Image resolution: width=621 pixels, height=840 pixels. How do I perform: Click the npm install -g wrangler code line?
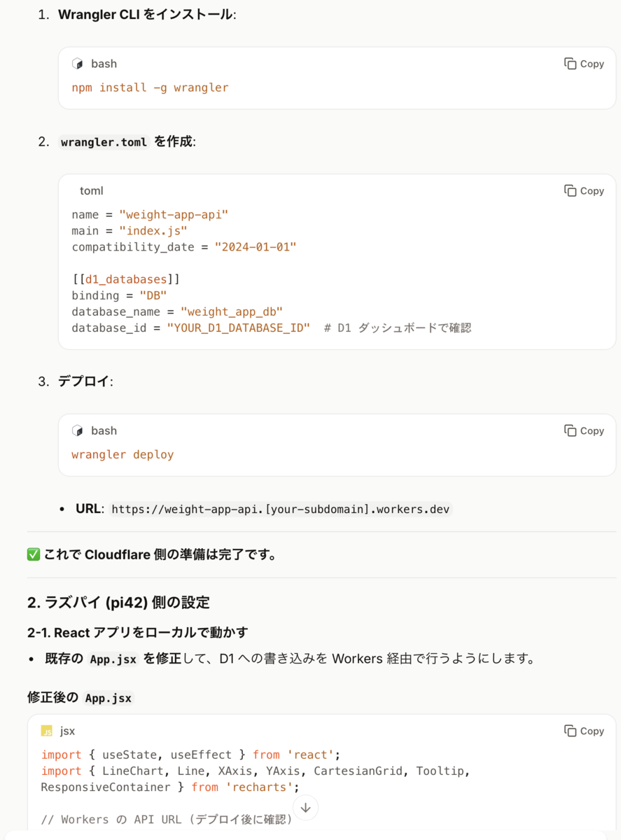(x=150, y=87)
